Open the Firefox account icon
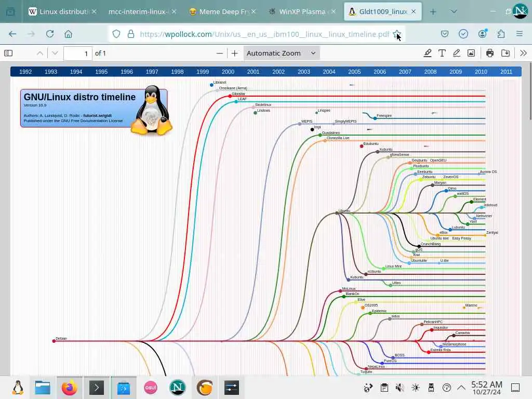532x399 pixels. click(x=482, y=34)
